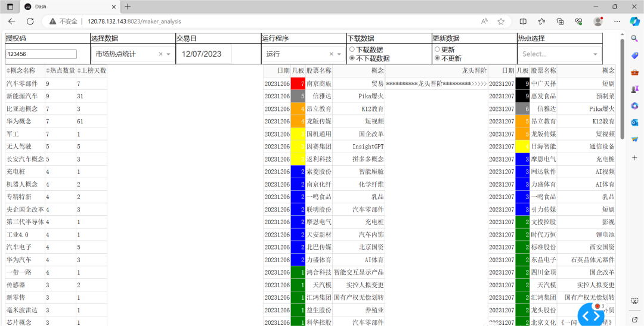Open the 运行 program dropdown arrow
644x326 pixels.
coord(339,54)
